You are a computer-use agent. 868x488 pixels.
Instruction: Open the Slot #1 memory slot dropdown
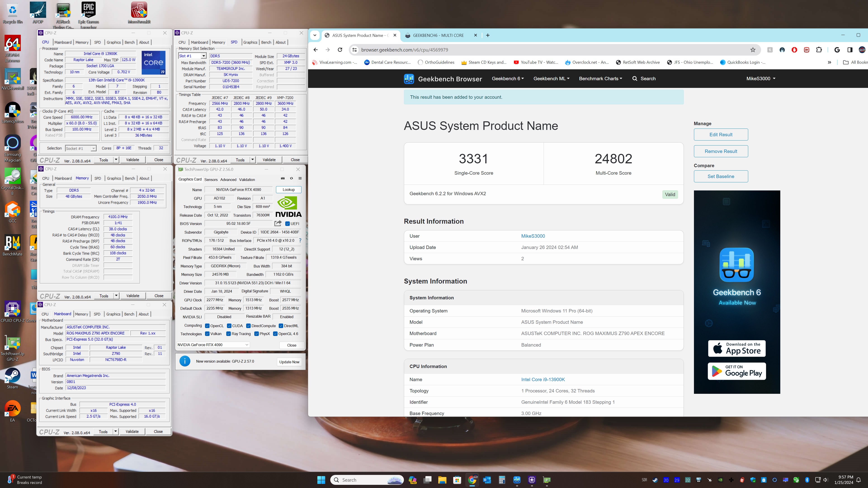tap(192, 56)
